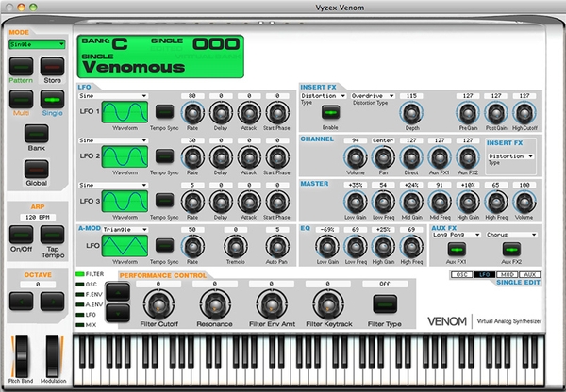Open the Aux FX Chorus dropdown
This screenshot has width=566, height=392.
tap(511, 235)
